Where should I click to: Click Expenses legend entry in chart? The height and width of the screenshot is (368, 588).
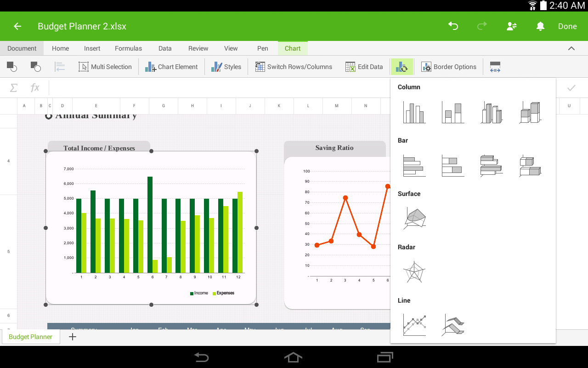[x=223, y=293]
